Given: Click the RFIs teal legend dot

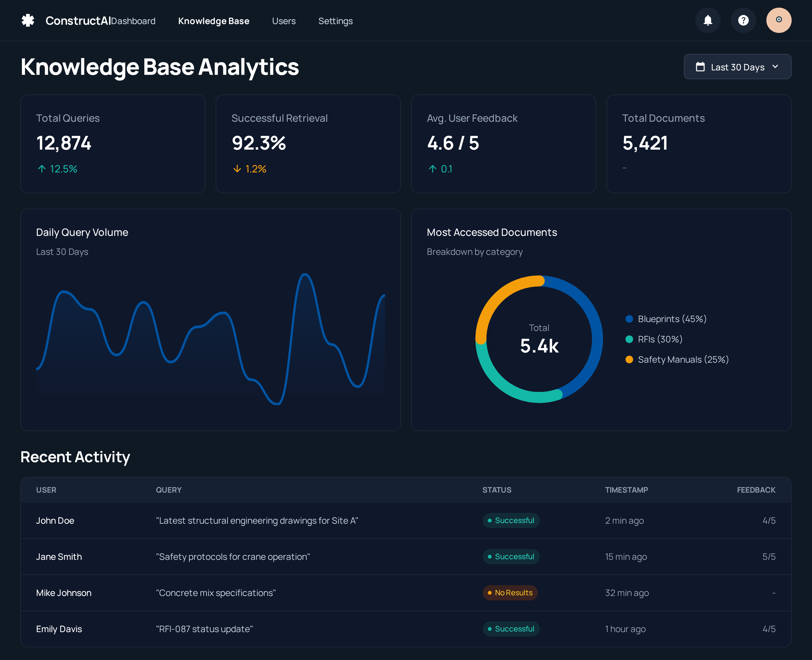Looking at the screenshot, I should coord(629,339).
